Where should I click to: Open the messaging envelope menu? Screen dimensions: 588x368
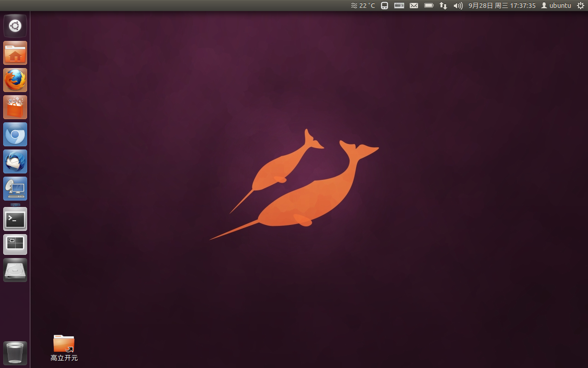(414, 6)
